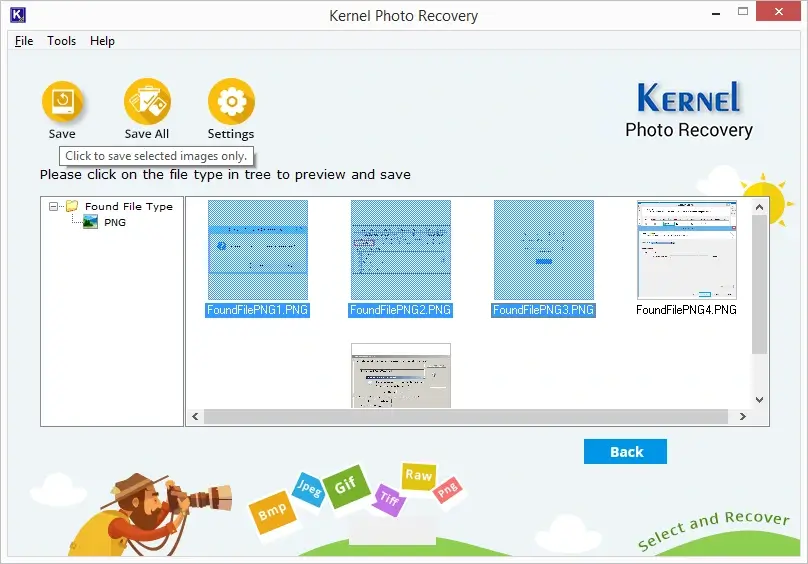This screenshot has height=564, width=808.
Task: Click the horizontal scrollbar thumb
Action: [x=466, y=417]
